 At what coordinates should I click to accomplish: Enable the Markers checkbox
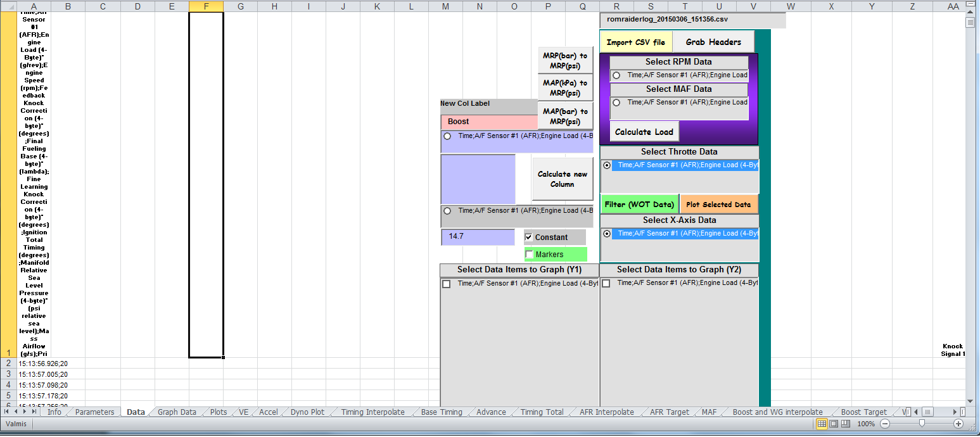530,255
